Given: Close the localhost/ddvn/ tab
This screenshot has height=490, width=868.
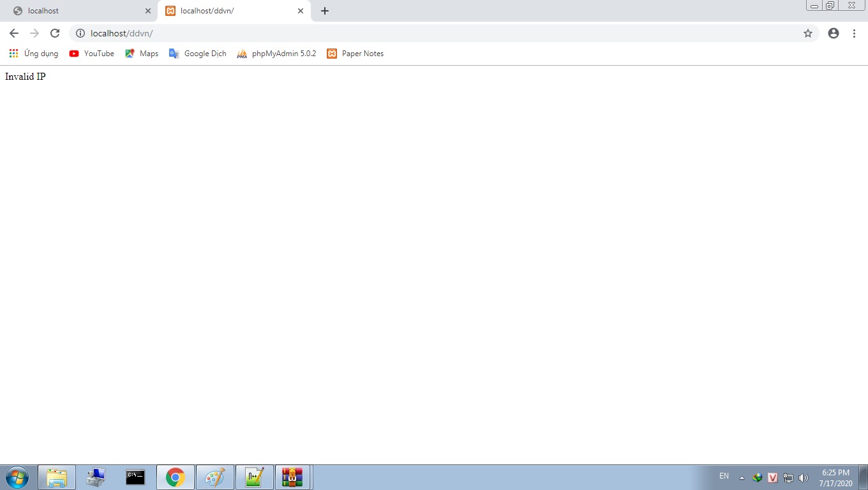Looking at the screenshot, I should coord(301,11).
